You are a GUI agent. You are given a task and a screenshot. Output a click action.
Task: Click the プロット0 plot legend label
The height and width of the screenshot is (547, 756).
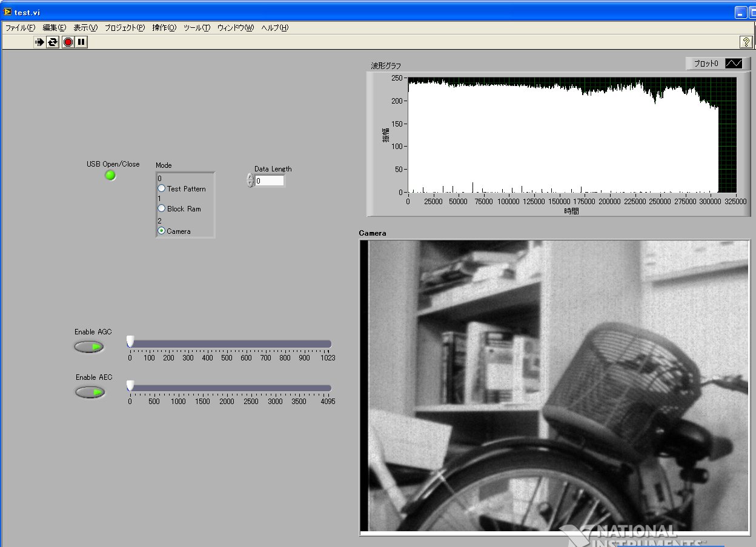click(706, 64)
